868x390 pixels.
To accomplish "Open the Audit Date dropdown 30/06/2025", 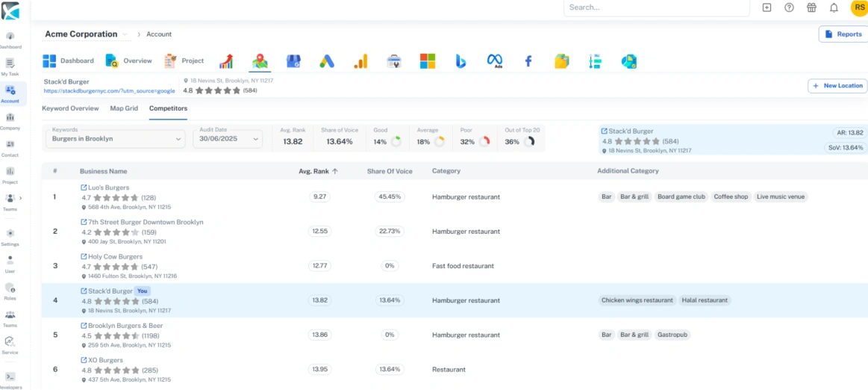I will point(228,138).
